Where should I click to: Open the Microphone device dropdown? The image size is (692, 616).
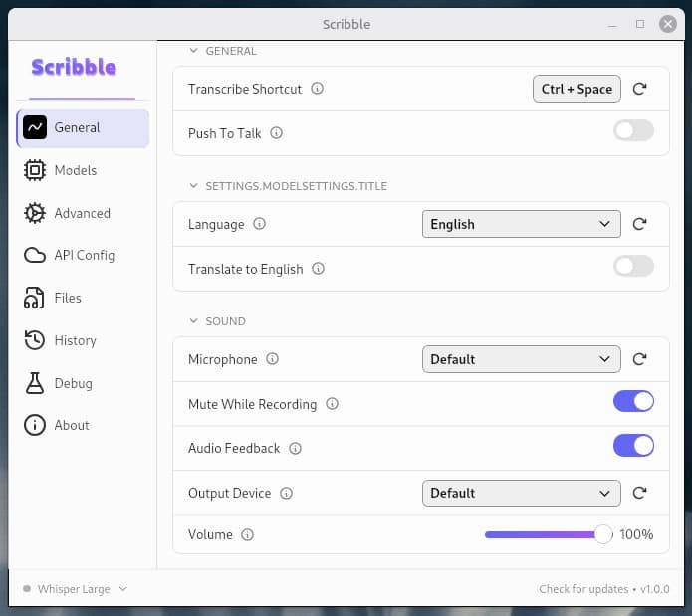pos(521,359)
